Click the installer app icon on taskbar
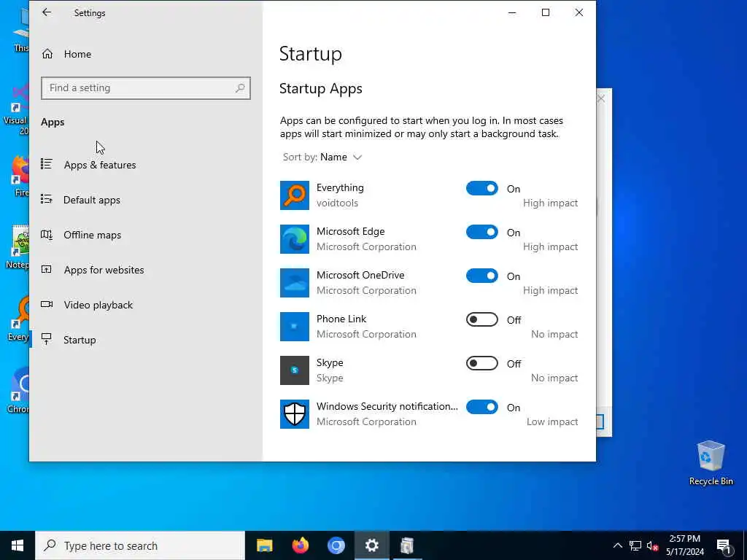The height and width of the screenshot is (560, 747). (x=407, y=545)
